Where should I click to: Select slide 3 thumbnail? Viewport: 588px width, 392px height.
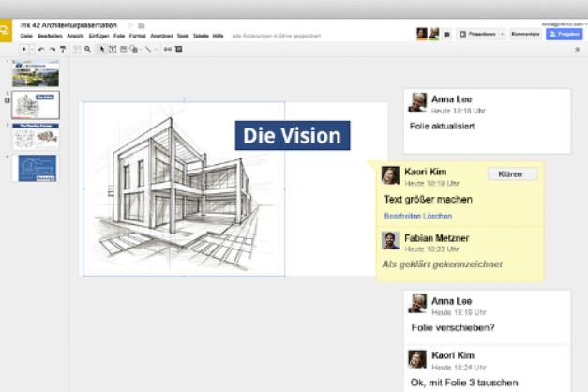(36, 137)
